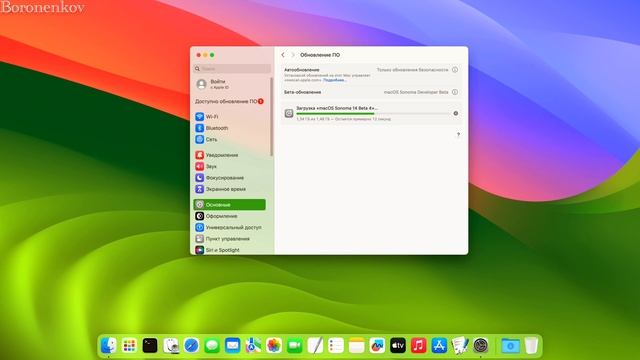The height and width of the screenshot is (360, 640).
Task: Select the highlighted Основные (General) item
Action: (229, 204)
